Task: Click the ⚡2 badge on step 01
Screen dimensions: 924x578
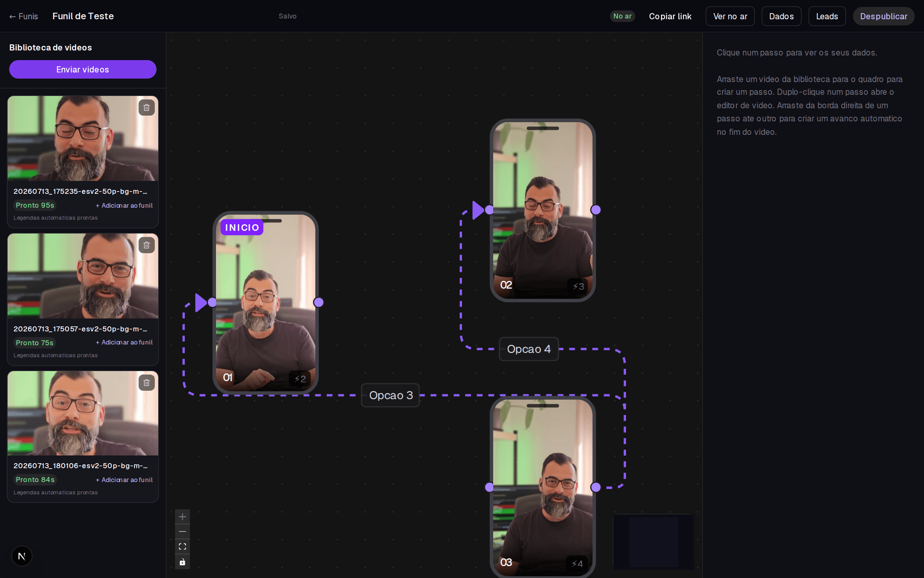Action: pos(300,379)
